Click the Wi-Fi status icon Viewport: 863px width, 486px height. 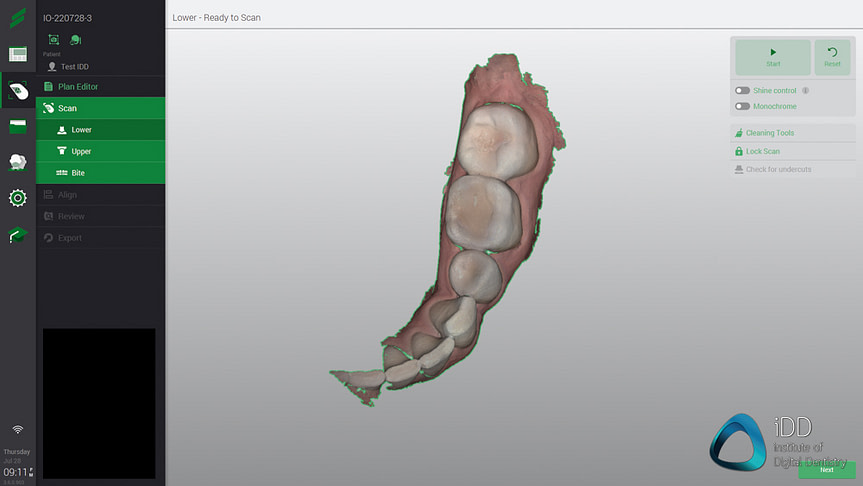[17, 430]
